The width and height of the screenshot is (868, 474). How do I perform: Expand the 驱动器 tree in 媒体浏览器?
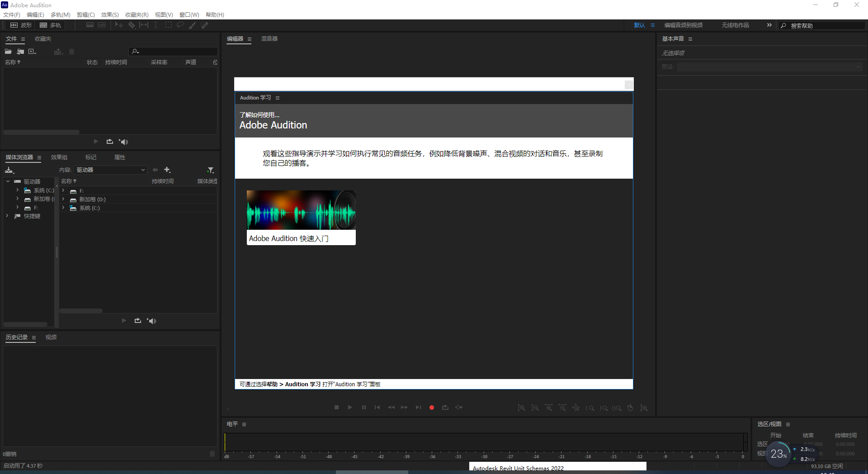(7, 181)
